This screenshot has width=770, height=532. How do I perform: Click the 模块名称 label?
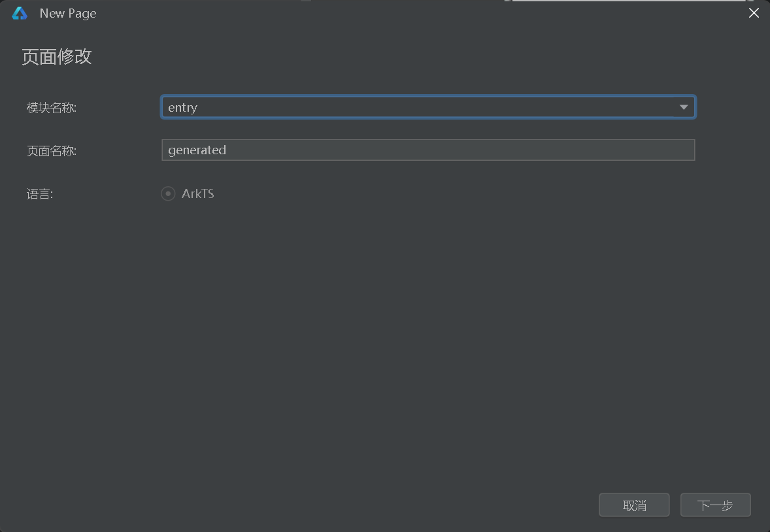[x=52, y=108]
